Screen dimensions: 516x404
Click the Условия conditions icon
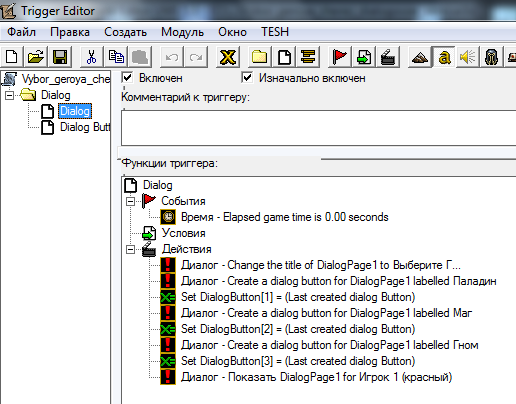pyautogui.click(x=149, y=233)
